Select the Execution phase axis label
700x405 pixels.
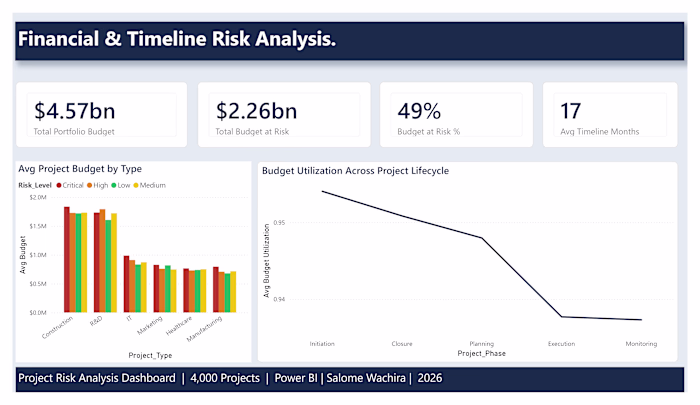point(562,344)
